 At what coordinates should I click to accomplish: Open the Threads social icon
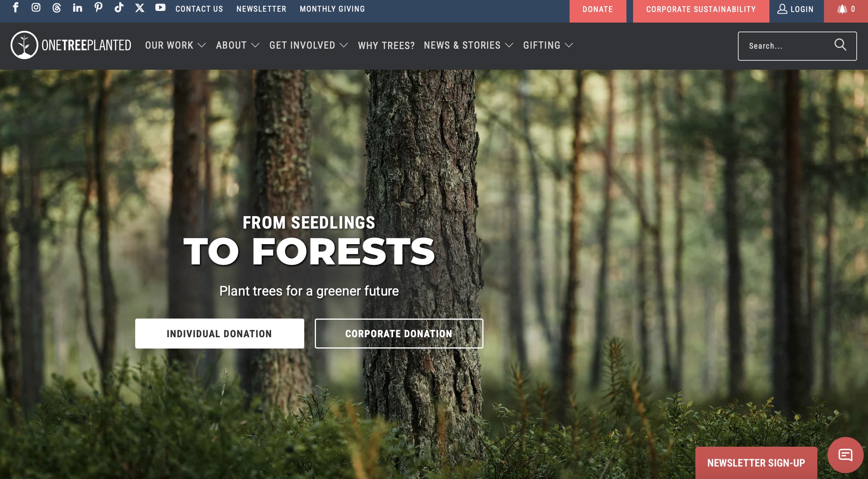pyautogui.click(x=56, y=8)
